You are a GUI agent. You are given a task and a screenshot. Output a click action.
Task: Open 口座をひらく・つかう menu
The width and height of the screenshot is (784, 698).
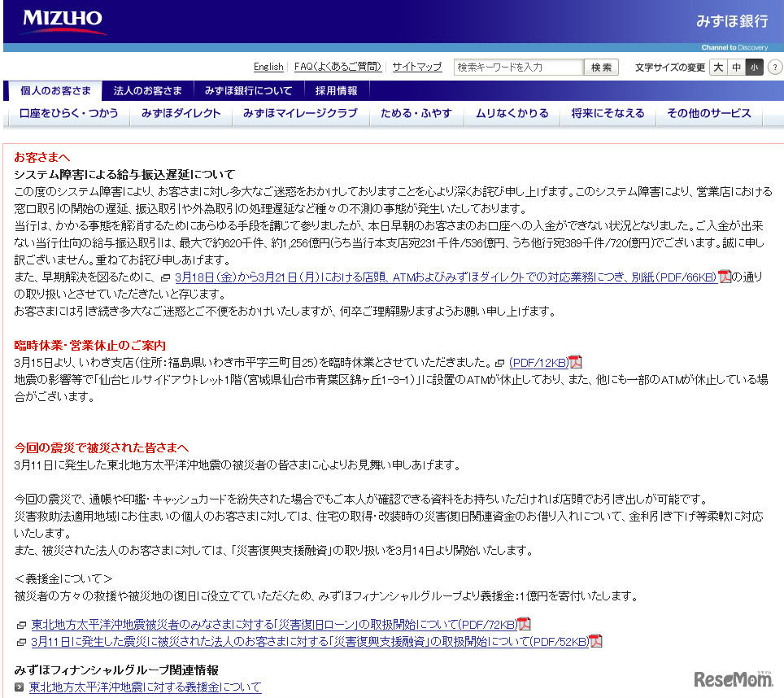(x=68, y=114)
